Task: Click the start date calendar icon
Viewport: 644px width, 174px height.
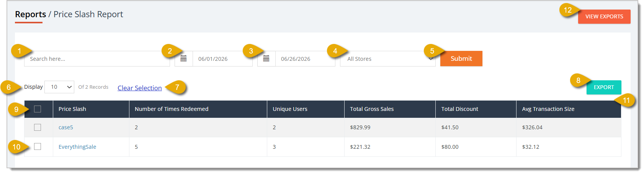Action: coord(183,59)
